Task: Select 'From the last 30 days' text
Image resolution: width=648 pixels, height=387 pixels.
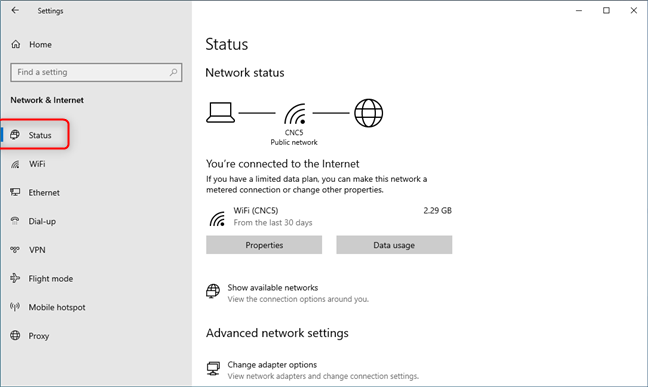Action: [x=273, y=222]
